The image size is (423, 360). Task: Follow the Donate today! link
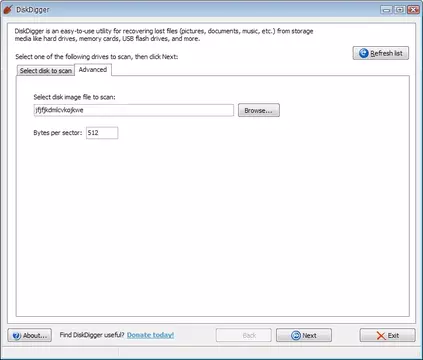click(x=150, y=335)
